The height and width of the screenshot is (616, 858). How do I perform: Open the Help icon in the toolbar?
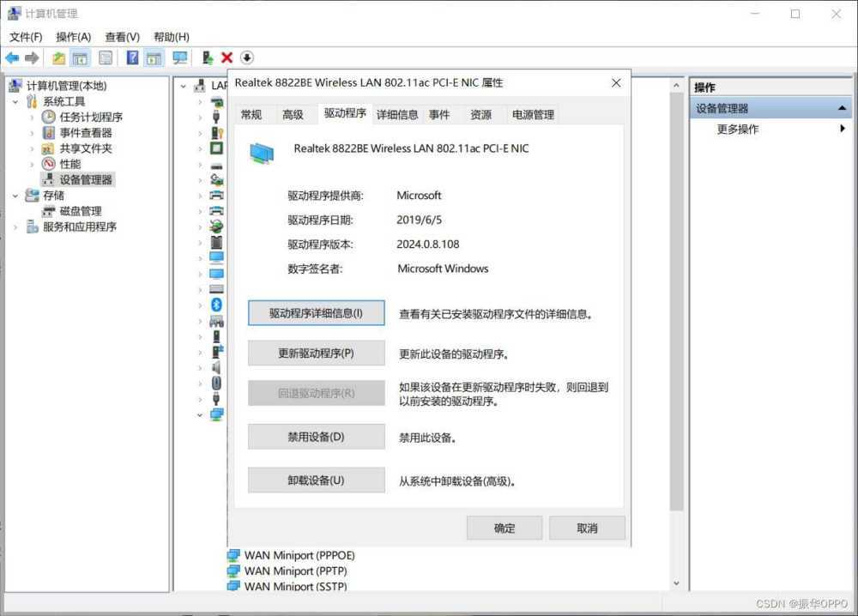pos(133,57)
